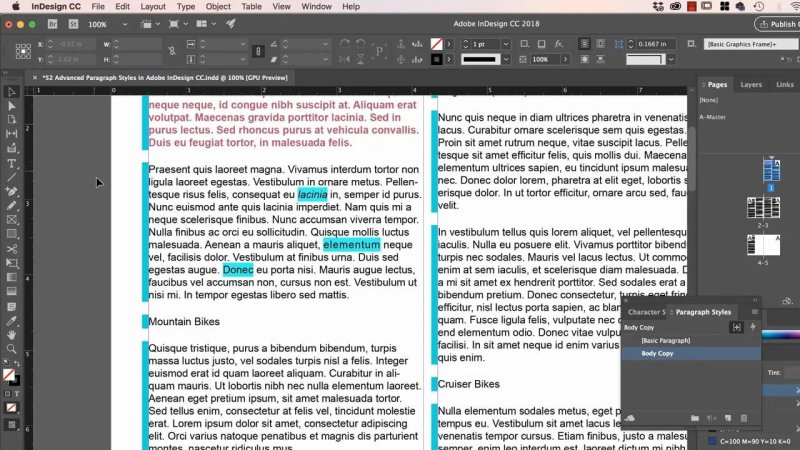Viewport: 800px width, 450px height.
Task: Select the Note tool
Action: [x=11, y=307]
